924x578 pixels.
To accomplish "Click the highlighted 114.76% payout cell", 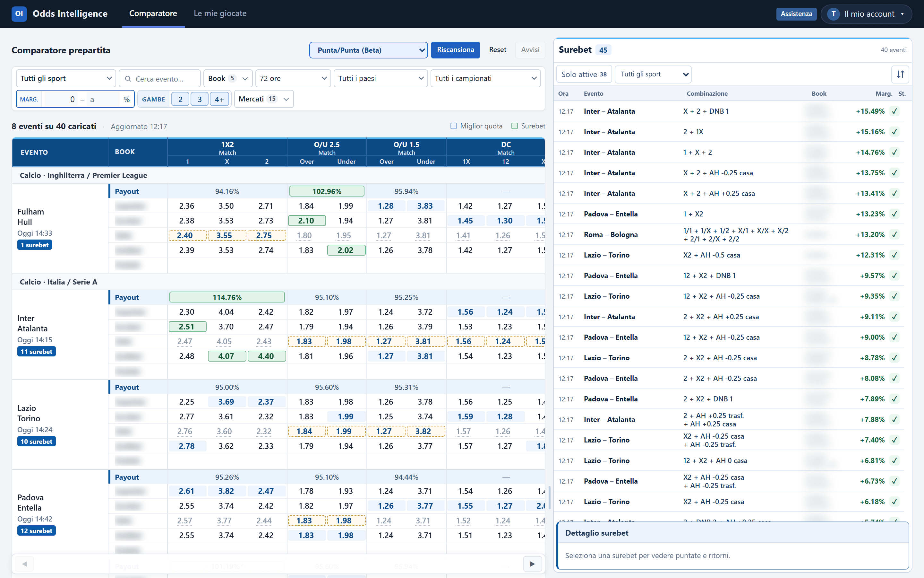I will click(x=227, y=297).
